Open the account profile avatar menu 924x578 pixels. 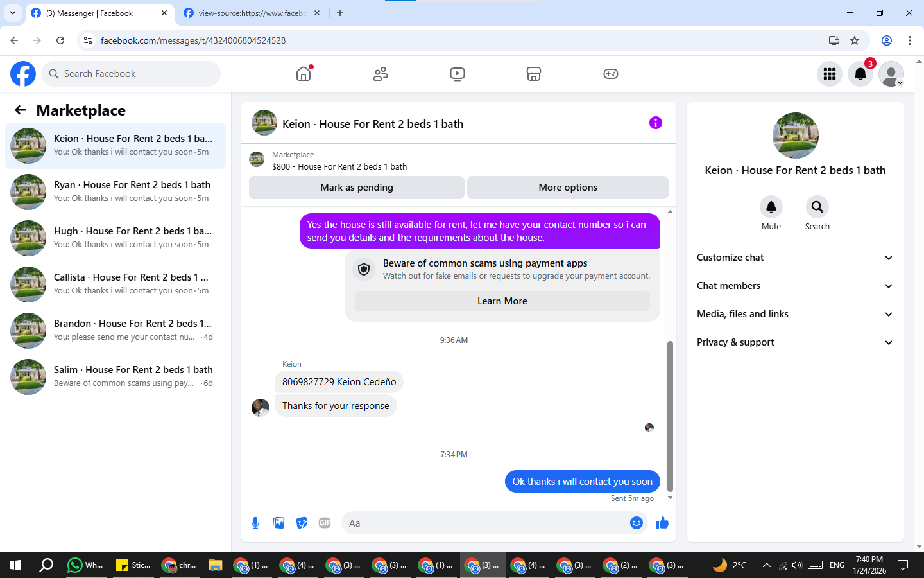(891, 74)
